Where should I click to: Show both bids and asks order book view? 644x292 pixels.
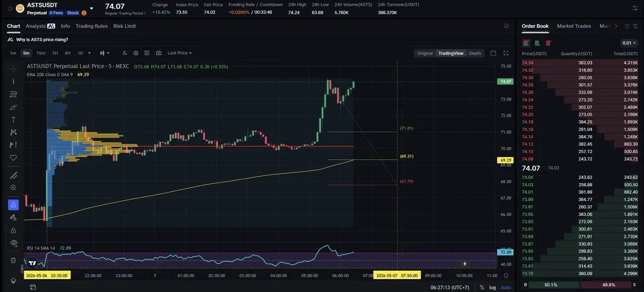click(x=526, y=43)
